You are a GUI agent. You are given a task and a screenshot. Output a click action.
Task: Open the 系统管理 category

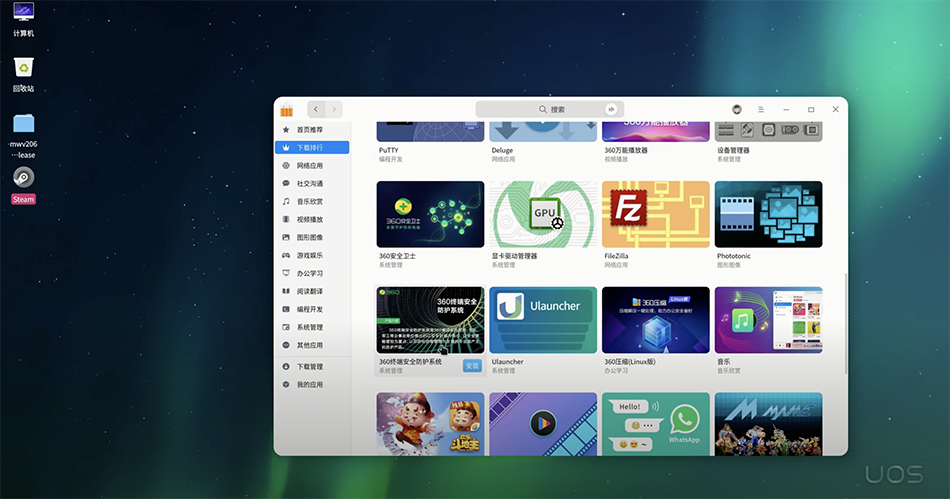[x=312, y=327]
